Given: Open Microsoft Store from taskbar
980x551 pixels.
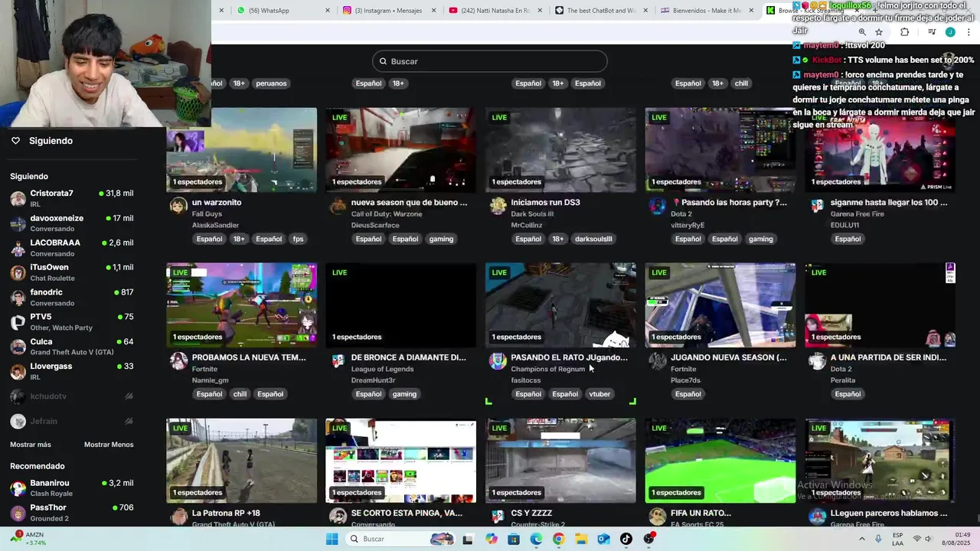Looking at the screenshot, I should point(513,539).
